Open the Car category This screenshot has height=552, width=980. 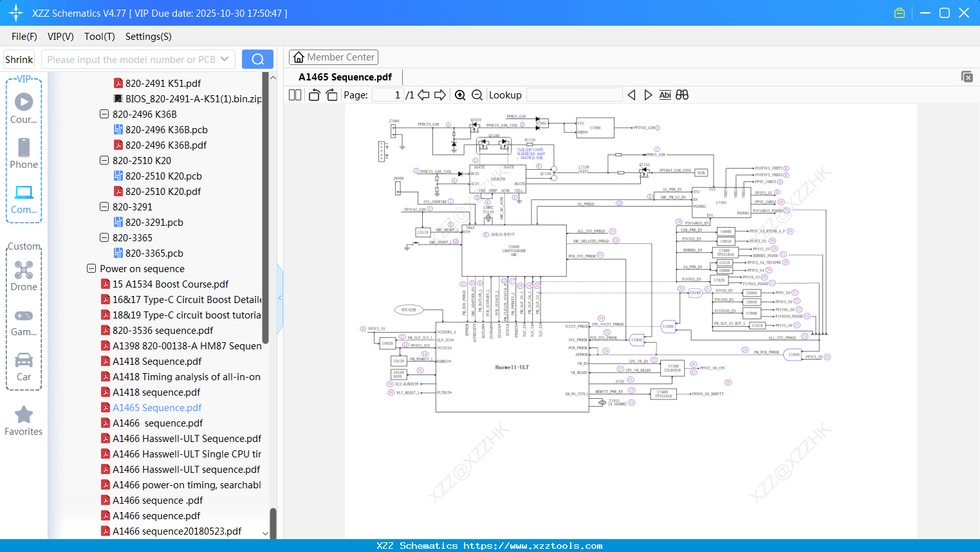pyautogui.click(x=24, y=366)
